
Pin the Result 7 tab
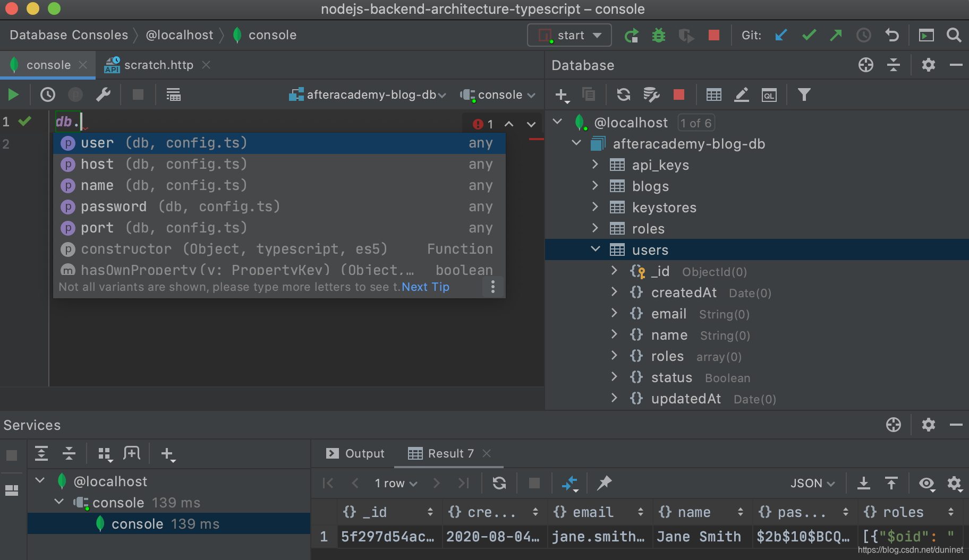click(x=604, y=483)
